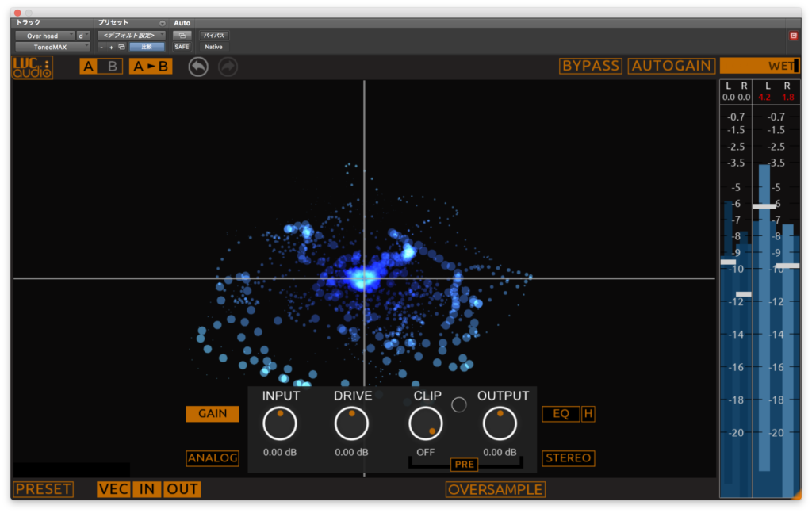Open the TonedMAX plugin selector
Screen dimensions: 812x513
(49, 47)
